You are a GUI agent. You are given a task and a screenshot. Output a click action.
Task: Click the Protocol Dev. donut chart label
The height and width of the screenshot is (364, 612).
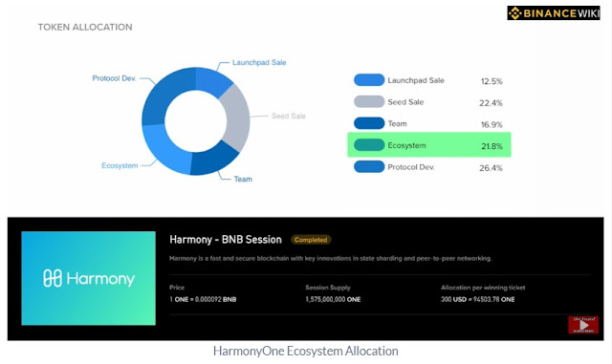pos(114,78)
